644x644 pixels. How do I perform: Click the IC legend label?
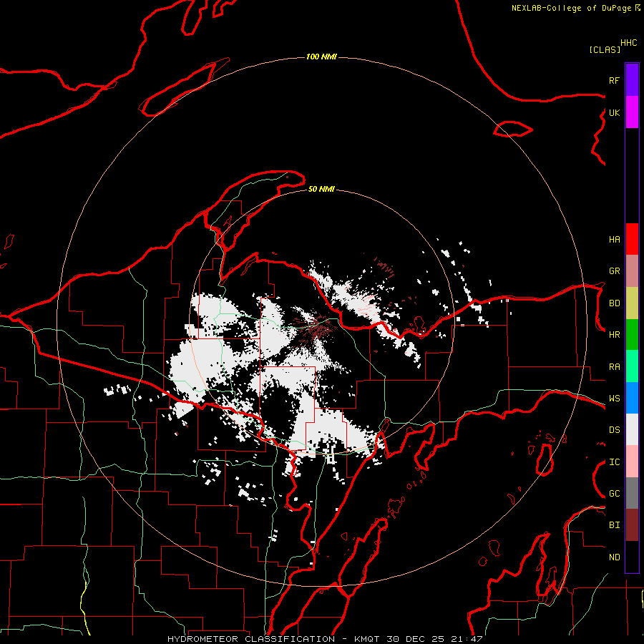click(x=615, y=462)
